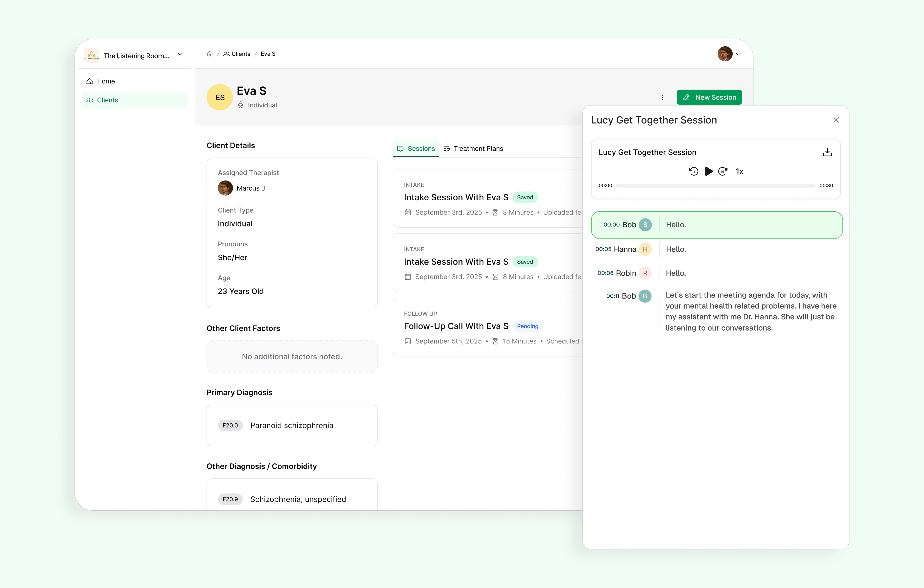Open Home in the sidebar
The height and width of the screenshot is (588, 924).
click(x=105, y=81)
